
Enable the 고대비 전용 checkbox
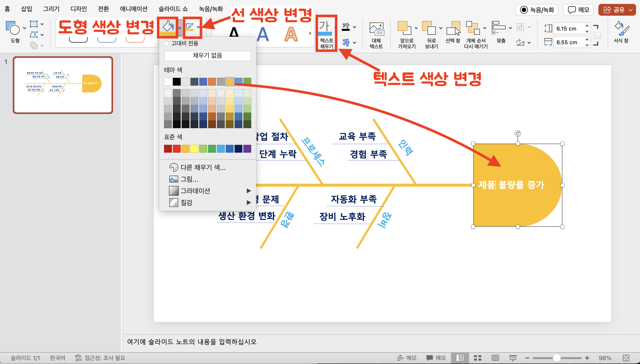pos(166,44)
